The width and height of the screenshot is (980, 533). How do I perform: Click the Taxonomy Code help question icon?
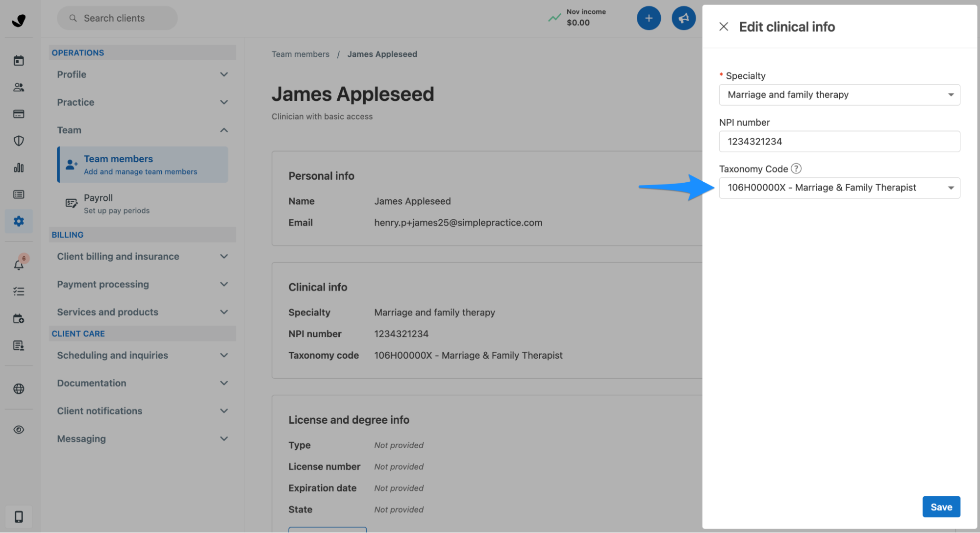coord(796,169)
